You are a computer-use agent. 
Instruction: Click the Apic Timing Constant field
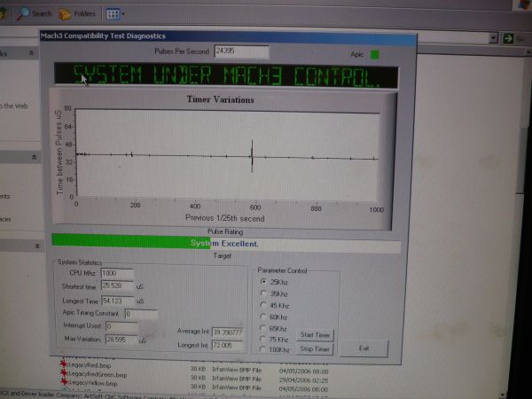[141, 314]
